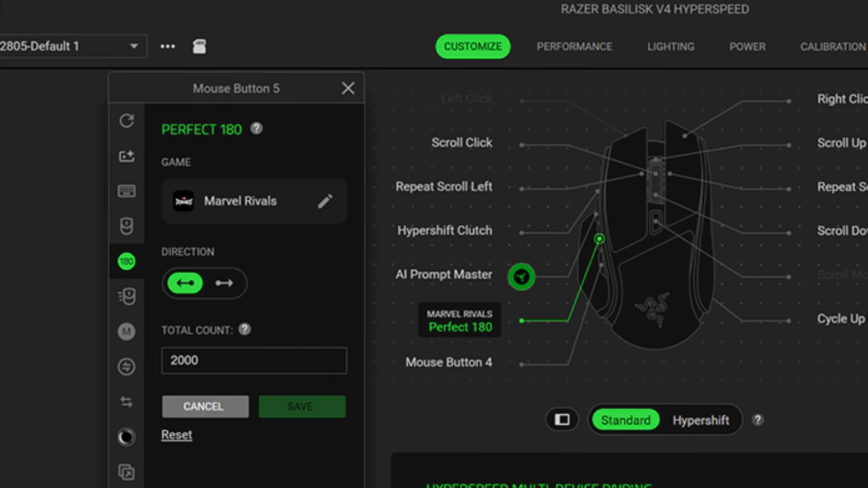Click the help icon beside TOTAL COUNT
This screenshot has width=868, height=488.
coord(245,329)
